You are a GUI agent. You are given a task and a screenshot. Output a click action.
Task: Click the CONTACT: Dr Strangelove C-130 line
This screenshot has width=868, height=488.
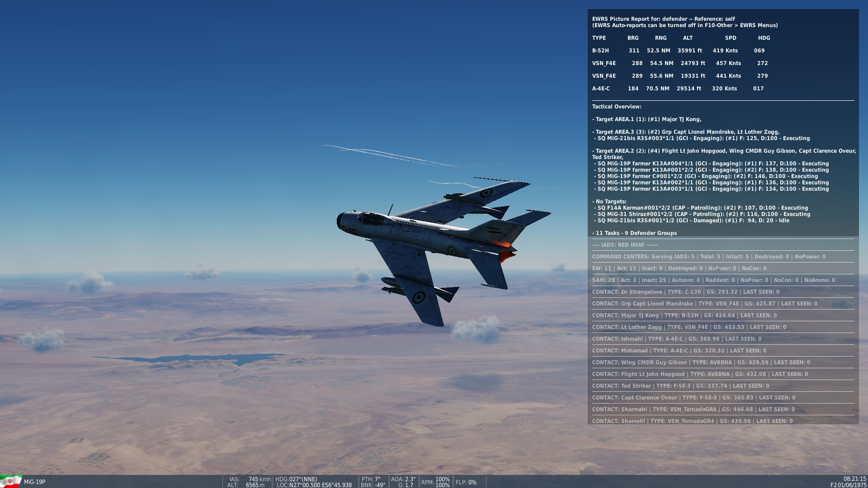[x=685, y=292]
